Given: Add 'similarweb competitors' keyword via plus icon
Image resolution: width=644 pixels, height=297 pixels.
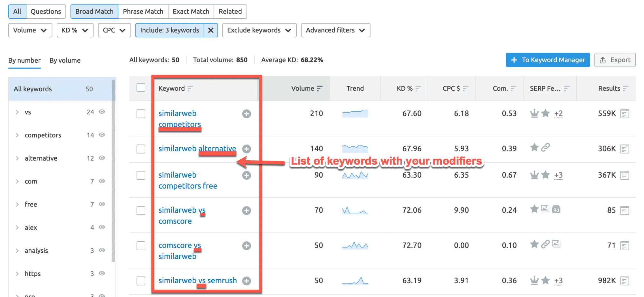Looking at the screenshot, I should point(246,114).
